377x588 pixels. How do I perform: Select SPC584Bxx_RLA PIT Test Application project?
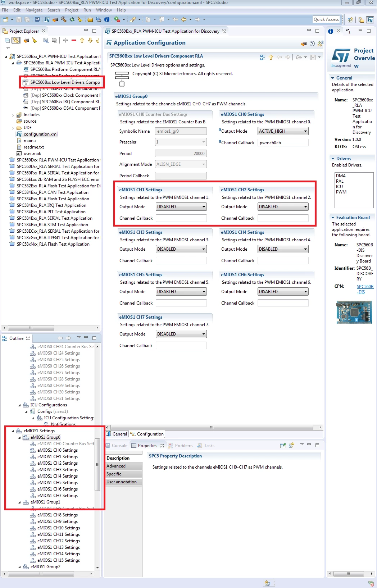point(51,212)
